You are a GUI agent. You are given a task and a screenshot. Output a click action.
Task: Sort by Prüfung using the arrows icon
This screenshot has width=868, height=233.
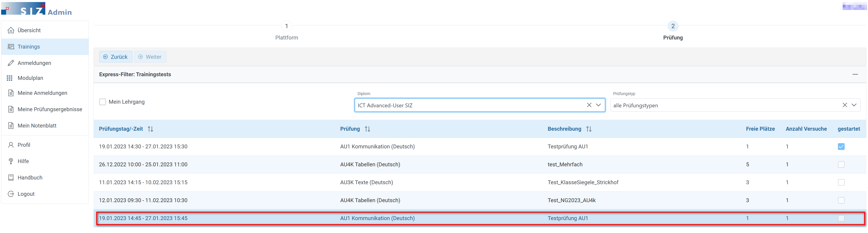coord(368,129)
